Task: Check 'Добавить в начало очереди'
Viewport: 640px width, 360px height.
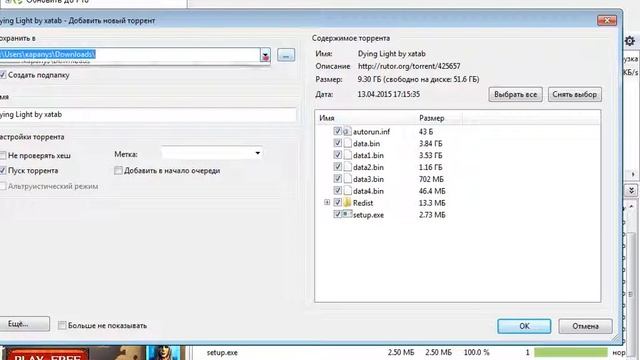Action: [x=118, y=171]
